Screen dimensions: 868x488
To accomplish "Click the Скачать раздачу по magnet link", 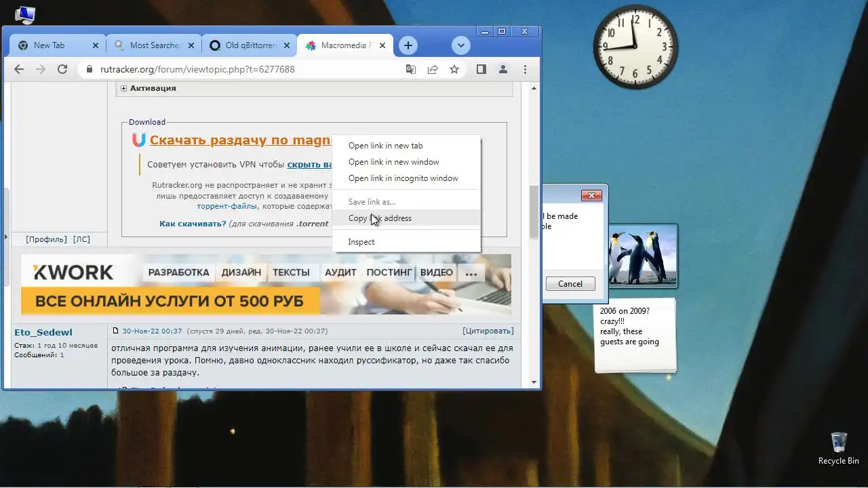I will pos(241,140).
